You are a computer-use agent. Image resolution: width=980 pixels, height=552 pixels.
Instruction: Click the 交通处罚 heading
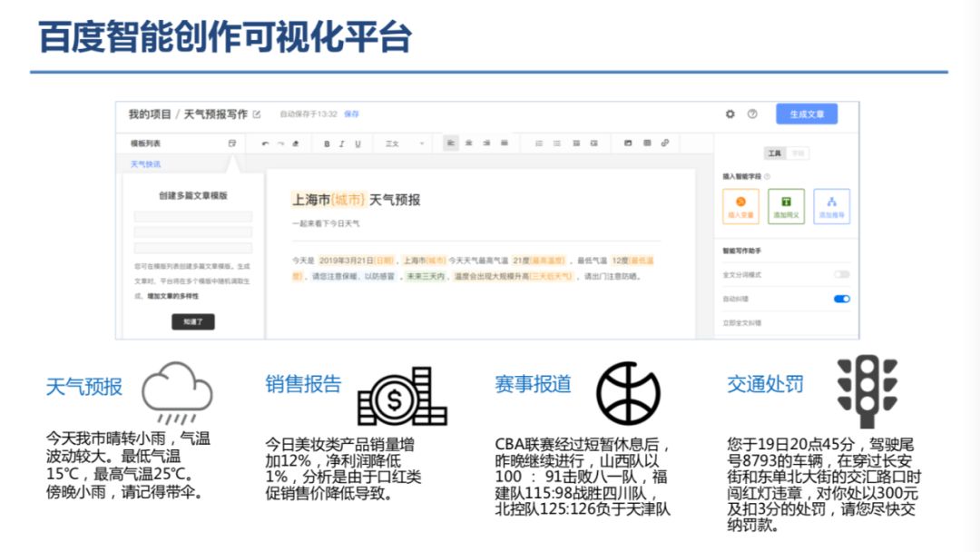coord(765,384)
